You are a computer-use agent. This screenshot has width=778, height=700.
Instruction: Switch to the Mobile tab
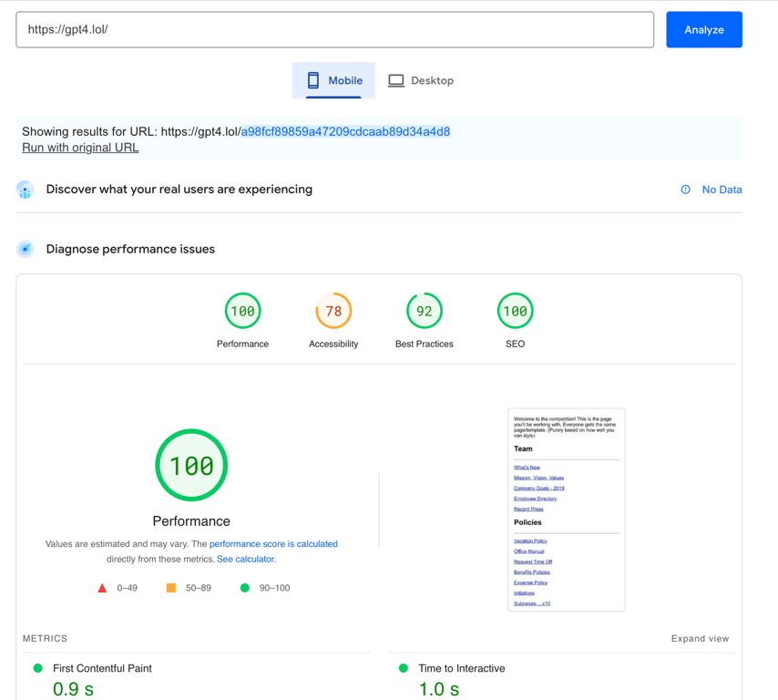tap(333, 80)
